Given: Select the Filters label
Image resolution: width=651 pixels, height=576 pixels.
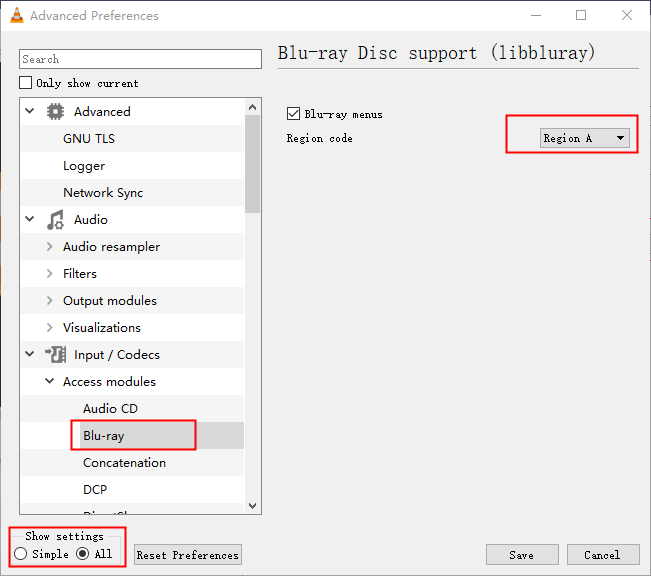Looking at the screenshot, I should point(80,274).
